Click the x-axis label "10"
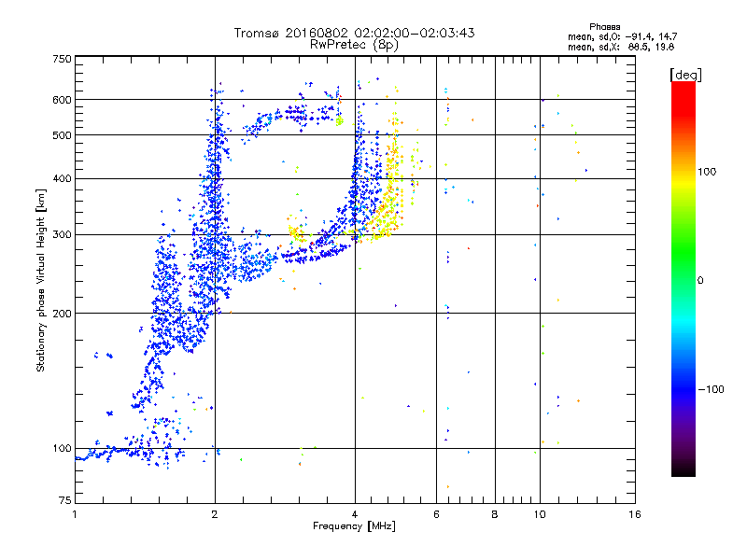This screenshot has width=747, height=560. tap(540, 514)
